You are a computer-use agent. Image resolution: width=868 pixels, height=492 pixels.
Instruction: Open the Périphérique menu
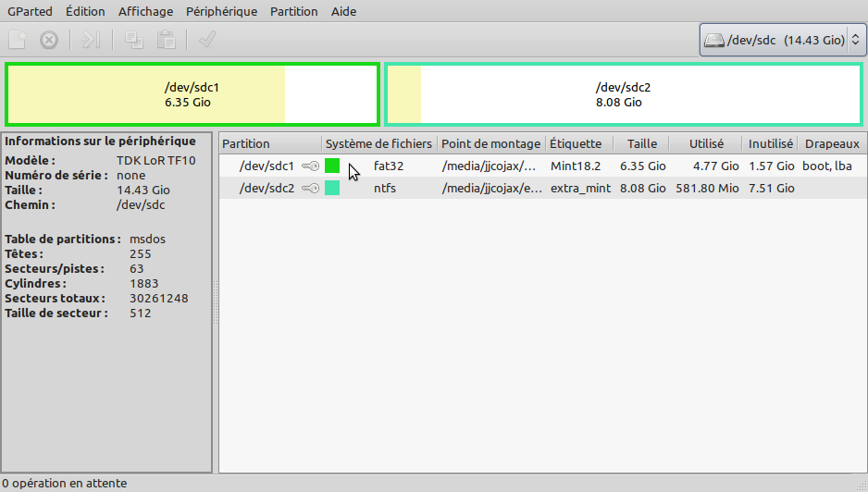point(221,12)
